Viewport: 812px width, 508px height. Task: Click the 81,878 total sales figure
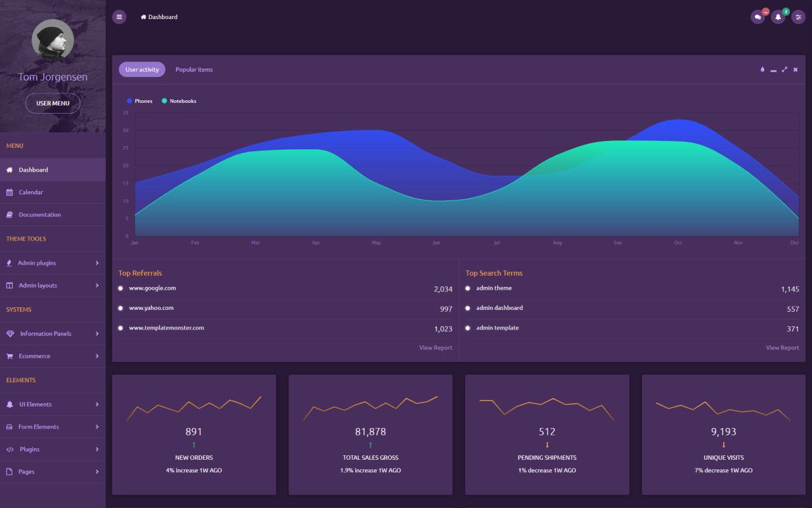(x=370, y=432)
